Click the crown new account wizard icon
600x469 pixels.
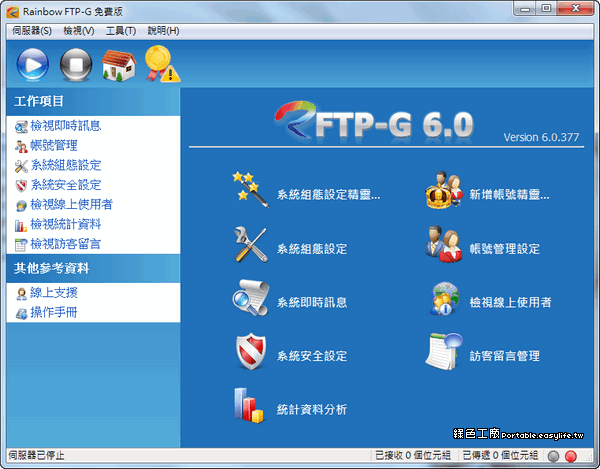coord(443,190)
